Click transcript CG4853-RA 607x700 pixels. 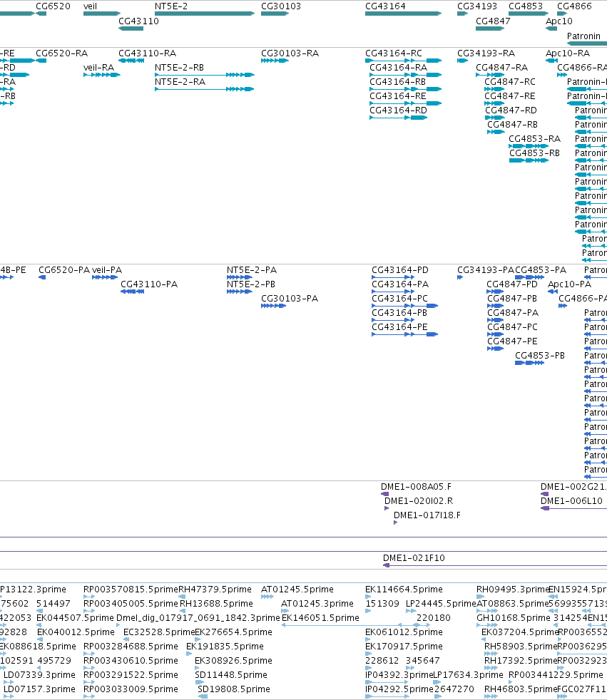[x=535, y=139]
